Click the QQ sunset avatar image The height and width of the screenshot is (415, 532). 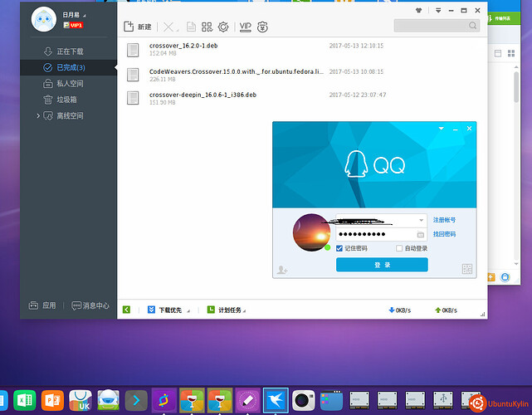click(311, 232)
